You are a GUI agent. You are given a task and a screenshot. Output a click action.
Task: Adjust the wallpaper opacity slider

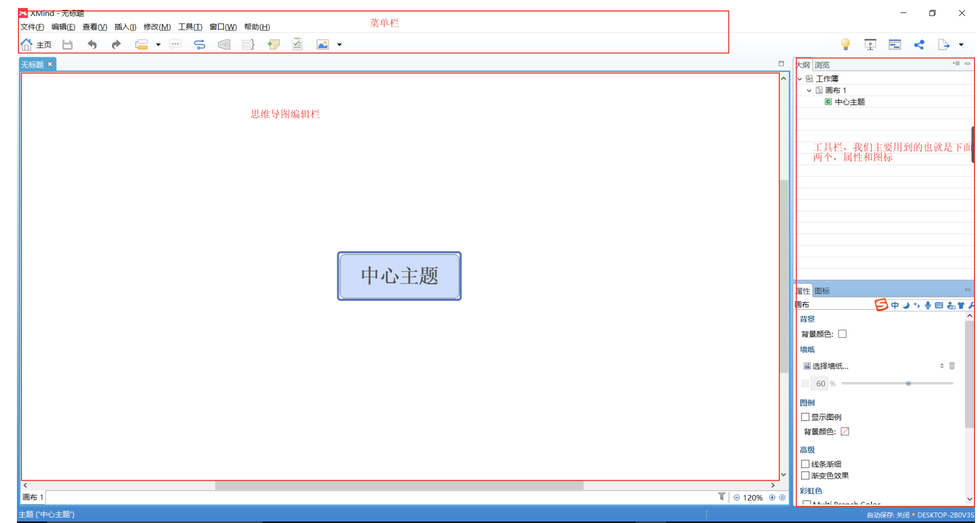coord(908,384)
